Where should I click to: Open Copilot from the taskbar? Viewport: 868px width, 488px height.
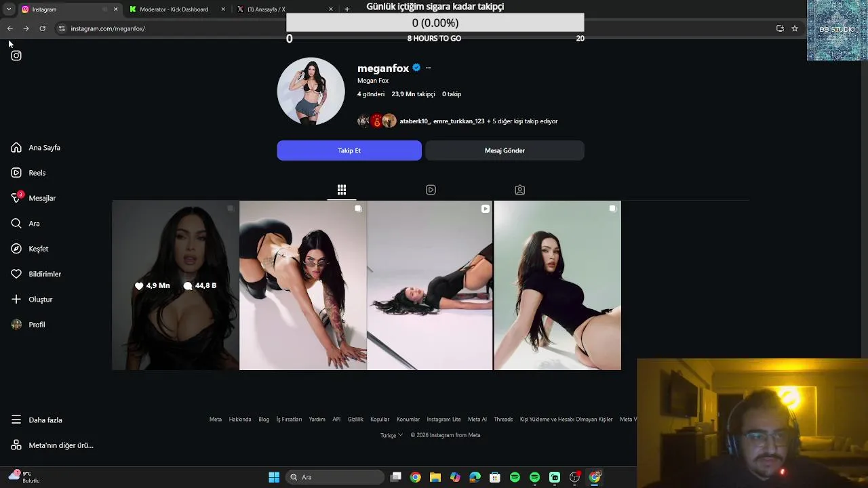click(x=455, y=477)
